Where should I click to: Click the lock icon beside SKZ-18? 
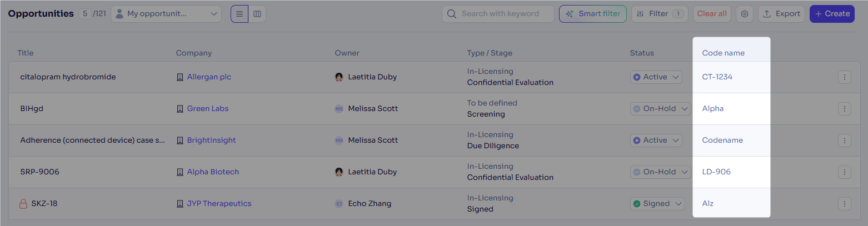pyautogui.click(x=23, y=204)
